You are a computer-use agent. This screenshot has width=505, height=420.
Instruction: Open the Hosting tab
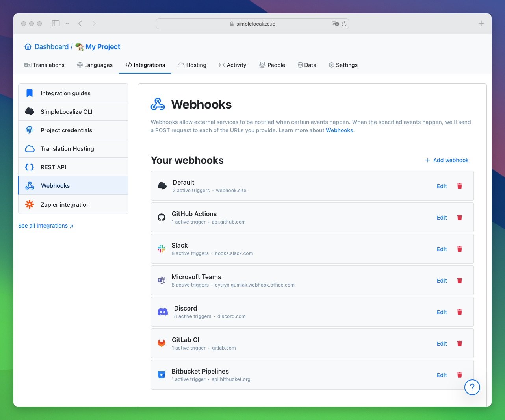192,65
